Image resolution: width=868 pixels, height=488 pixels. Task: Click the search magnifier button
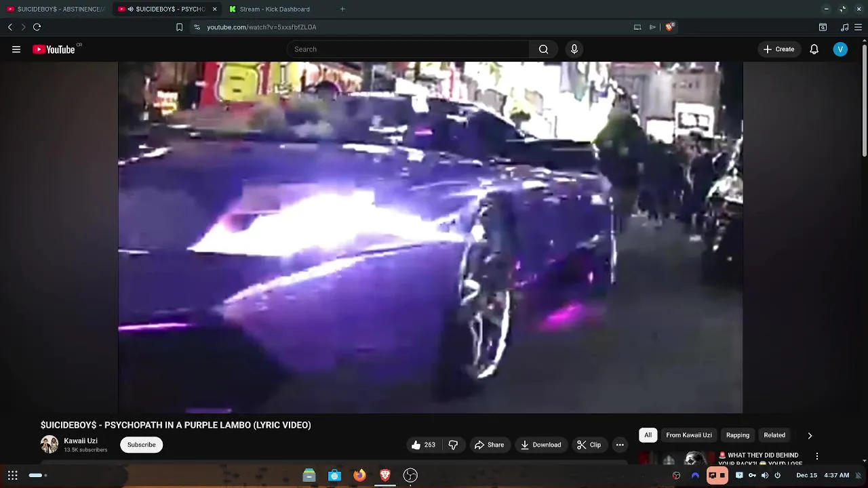543,49
